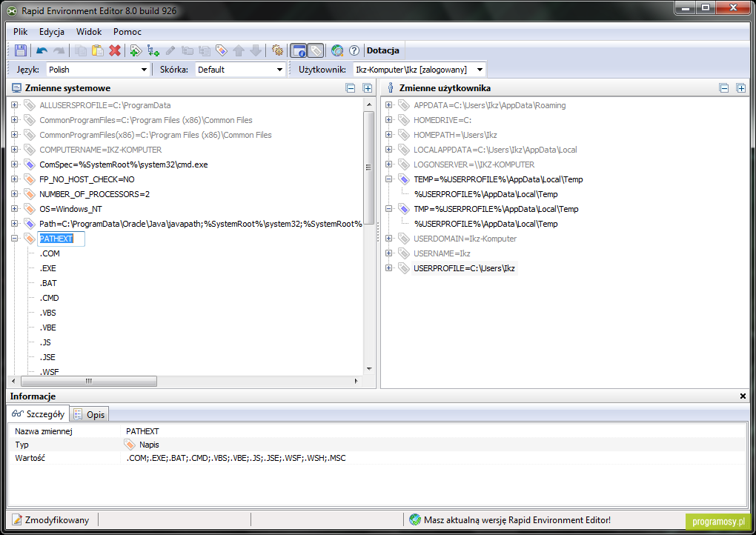The width and height of the screenshot is (756, 535).
Task: Click the Wartość value text in details
Action: 236,458
